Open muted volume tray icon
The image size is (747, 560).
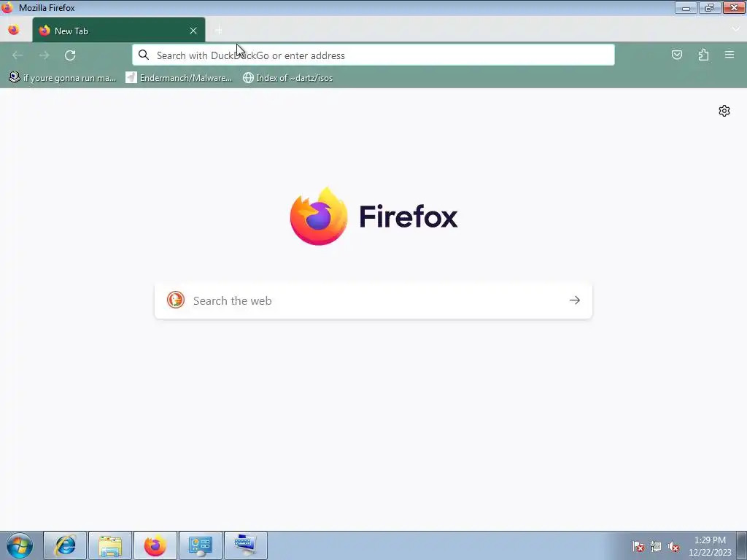point(673,547)
